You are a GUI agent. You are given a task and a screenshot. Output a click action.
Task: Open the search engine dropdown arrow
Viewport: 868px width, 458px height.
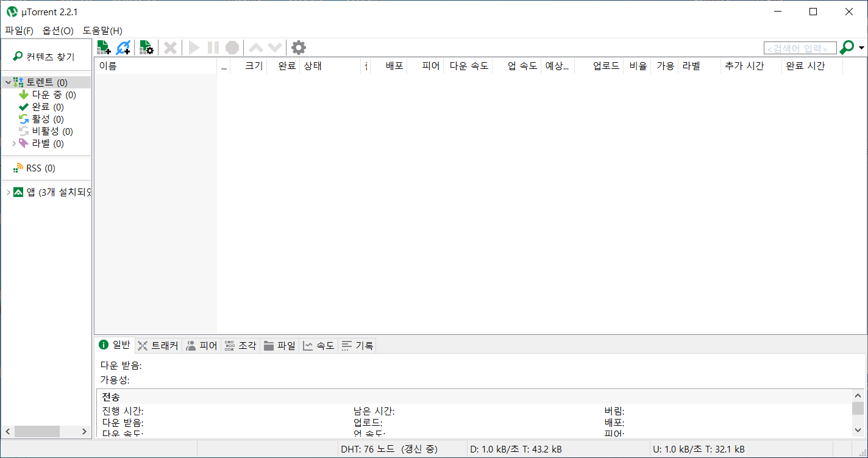pos(861,48)
